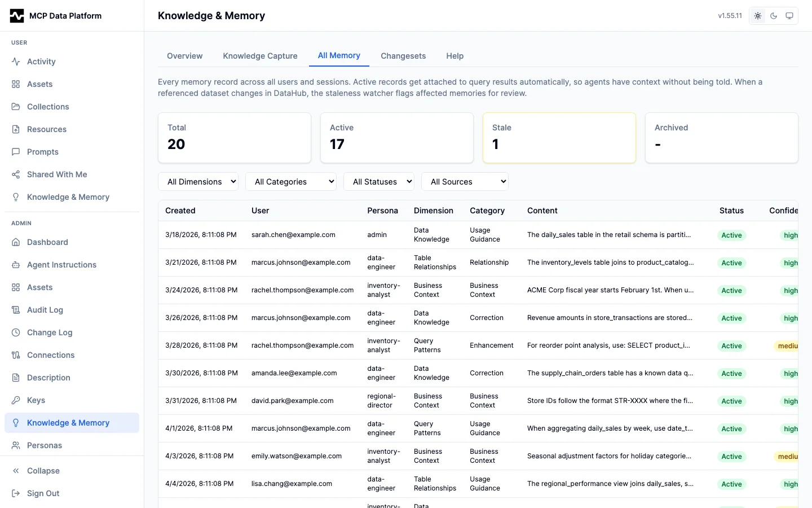Click the Collections folder icon
Viewport: 812px width, 508px height.
click(16, 107)
